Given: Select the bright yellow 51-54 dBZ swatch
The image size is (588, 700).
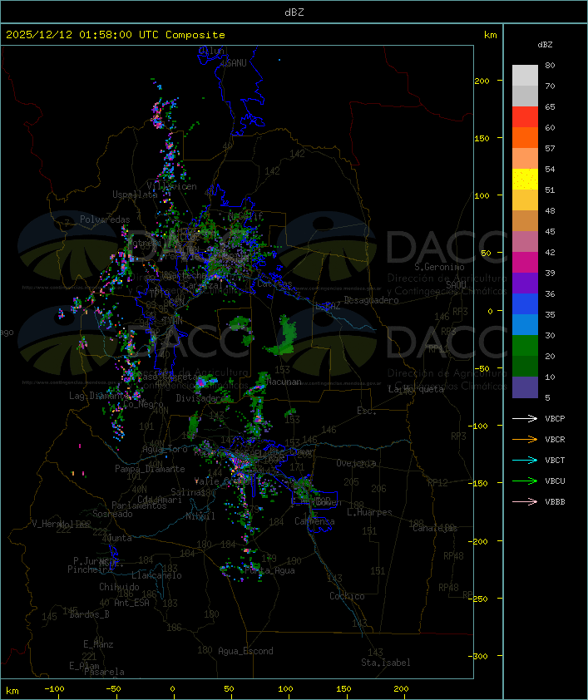Looking at the screenshot, I should pyautogui.click(x=525, y=180).
